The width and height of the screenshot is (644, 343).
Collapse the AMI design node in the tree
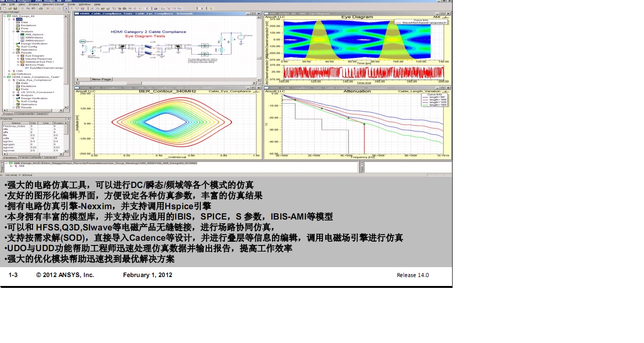(x=9, y=19)
